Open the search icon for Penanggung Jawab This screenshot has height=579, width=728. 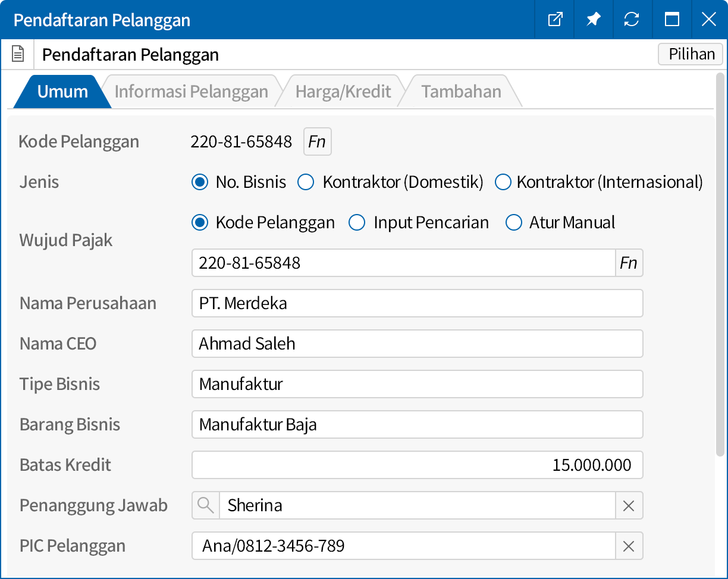click(x=206, y=505)
